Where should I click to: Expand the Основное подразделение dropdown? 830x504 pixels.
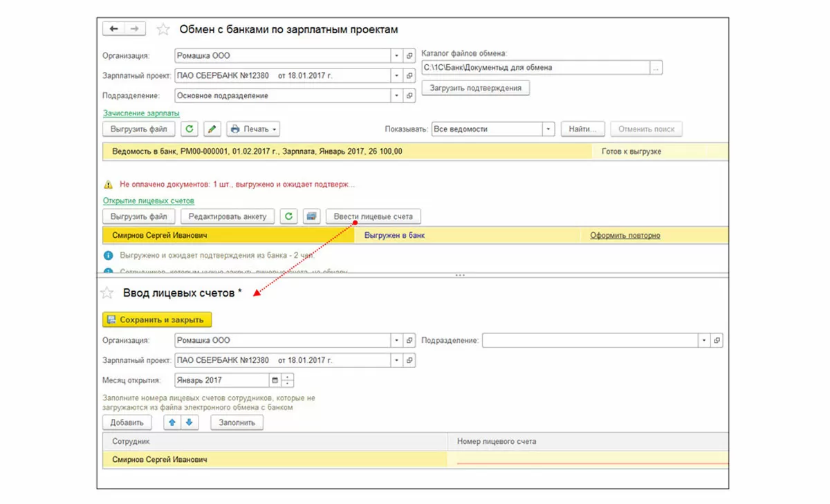click(397, 95)
